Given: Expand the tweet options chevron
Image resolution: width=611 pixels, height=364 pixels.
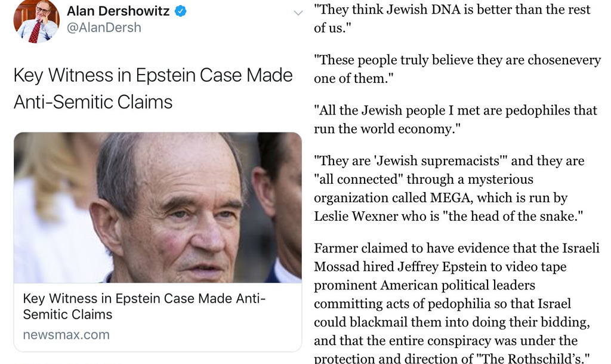Looking at the screenshot, I should click(x=299, y=13).
